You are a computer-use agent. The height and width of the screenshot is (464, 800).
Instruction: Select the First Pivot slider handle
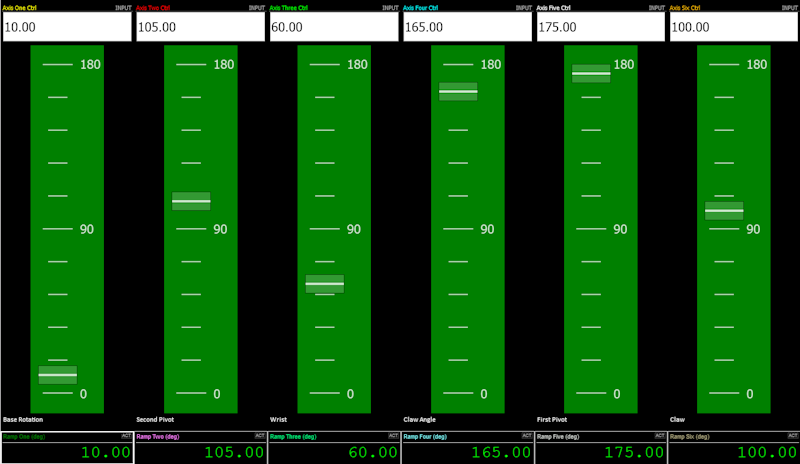tap(591, 74)
